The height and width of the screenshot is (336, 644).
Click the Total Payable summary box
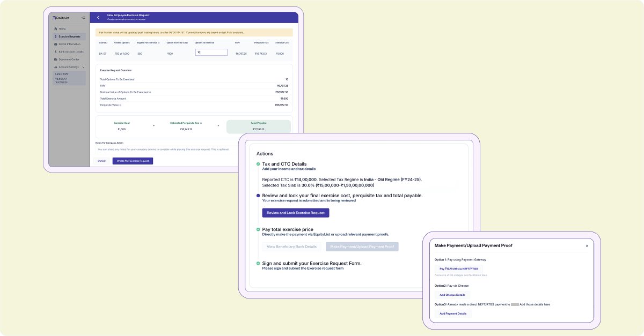tap(259, 126)
